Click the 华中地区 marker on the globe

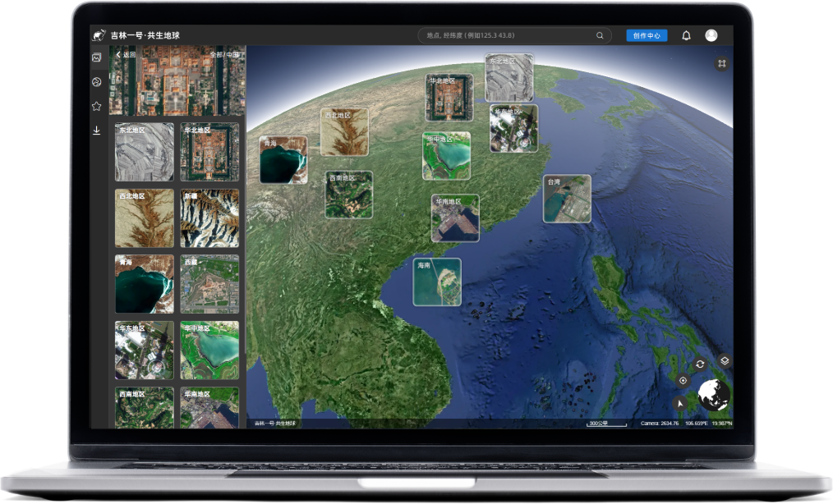coord(446,156)
